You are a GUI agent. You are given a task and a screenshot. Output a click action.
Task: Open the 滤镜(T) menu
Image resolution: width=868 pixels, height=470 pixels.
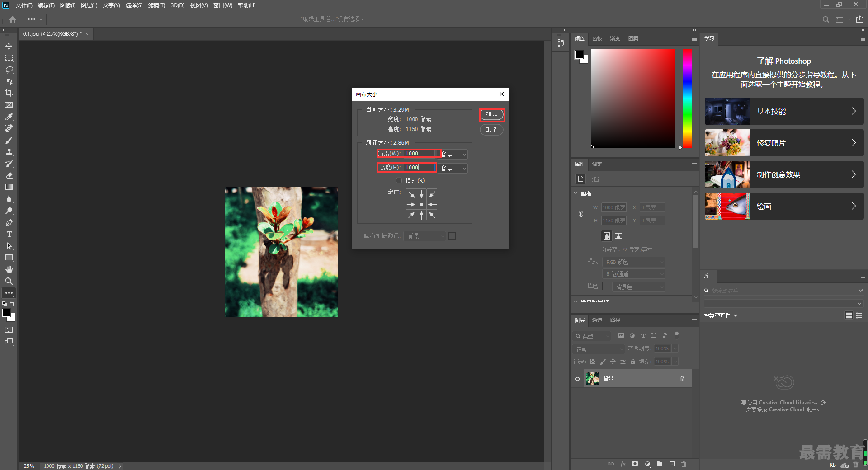point(156,5)
